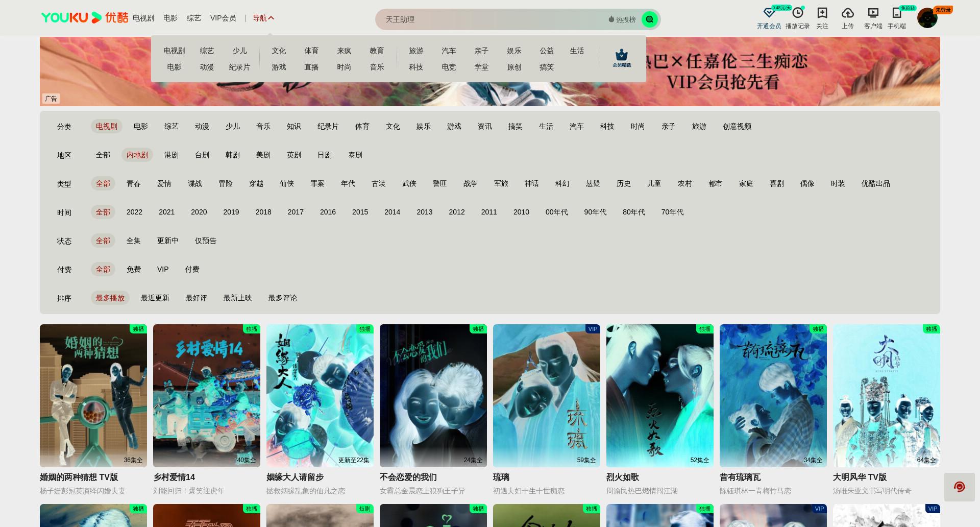This screenshot has width=980, height=527.
Task: Select 纪录片 in the navigation dropdown panel
Action: click(x=239, y=67)
